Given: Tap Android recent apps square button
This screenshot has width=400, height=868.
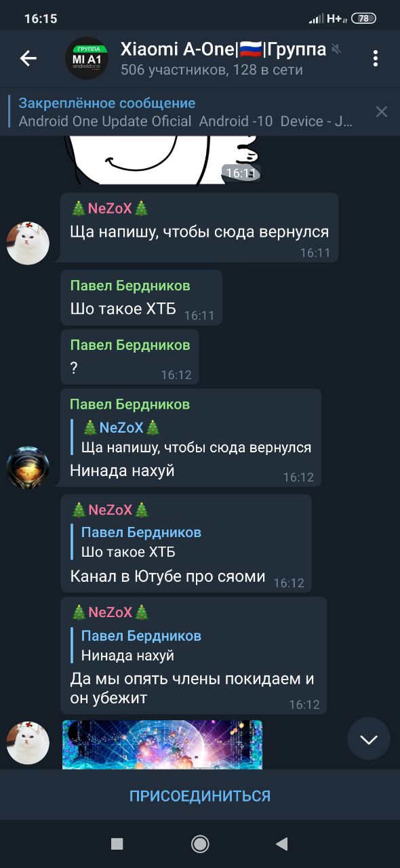Looking at the screenshot, I should (117, 844).
